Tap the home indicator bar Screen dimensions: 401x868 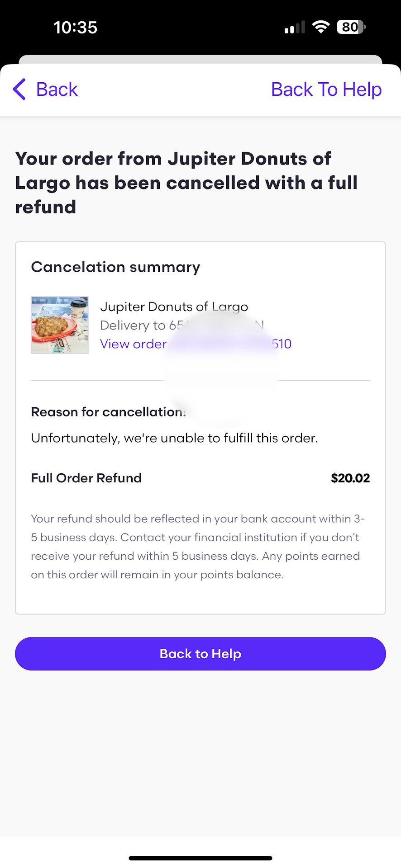(200, 858)
